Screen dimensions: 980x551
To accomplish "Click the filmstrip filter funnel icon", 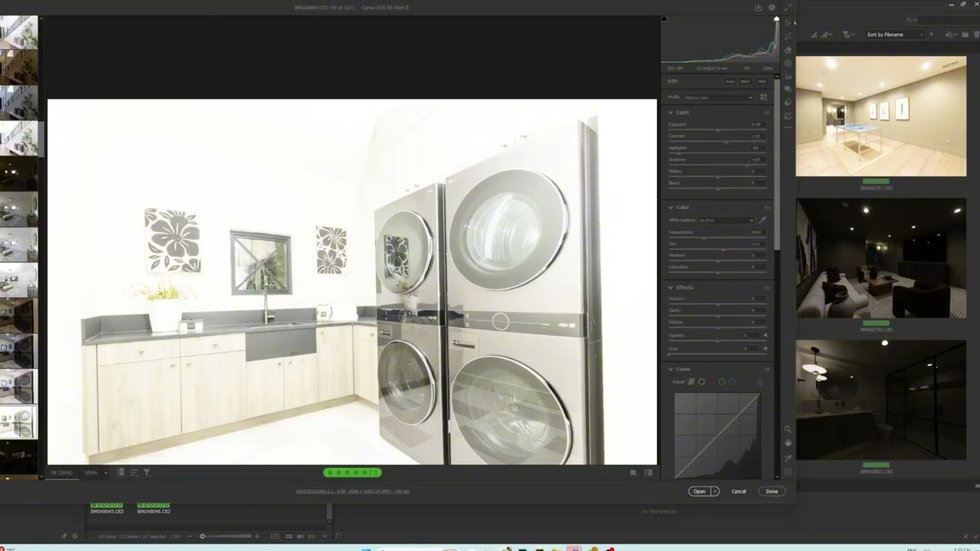I will [x=147, y=473].
